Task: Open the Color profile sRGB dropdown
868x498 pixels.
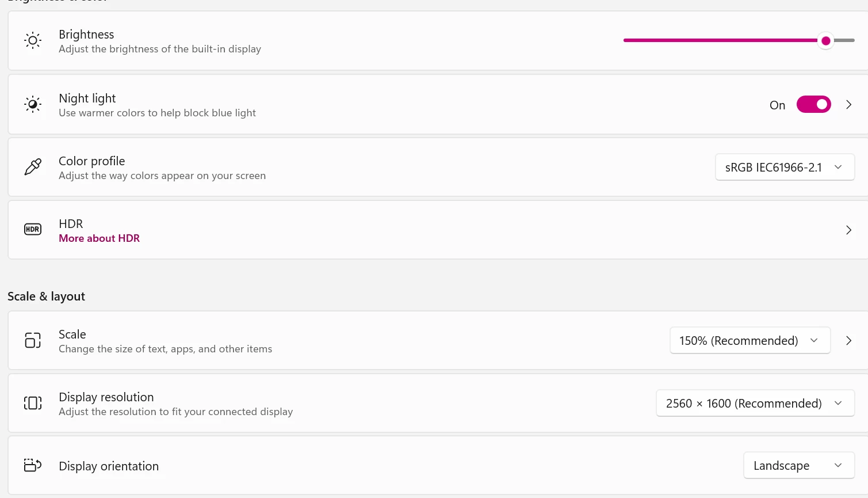Action: coord(785,168)
